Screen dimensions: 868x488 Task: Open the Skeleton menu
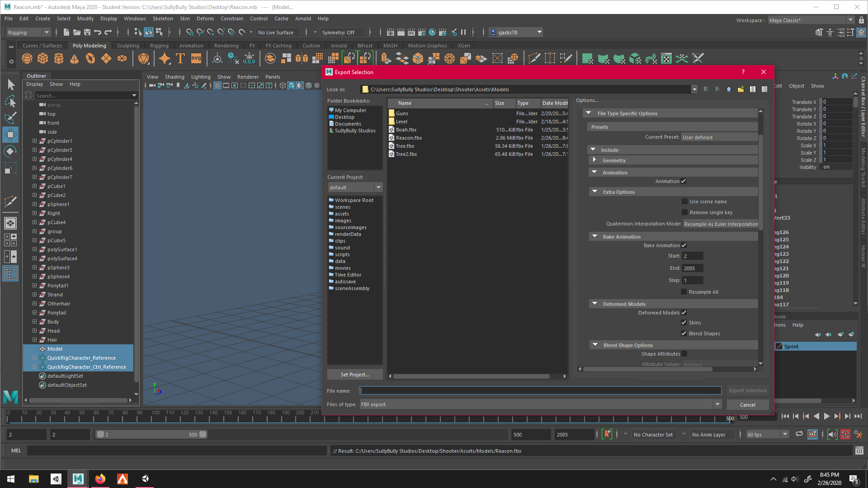(x=162, y=19)
